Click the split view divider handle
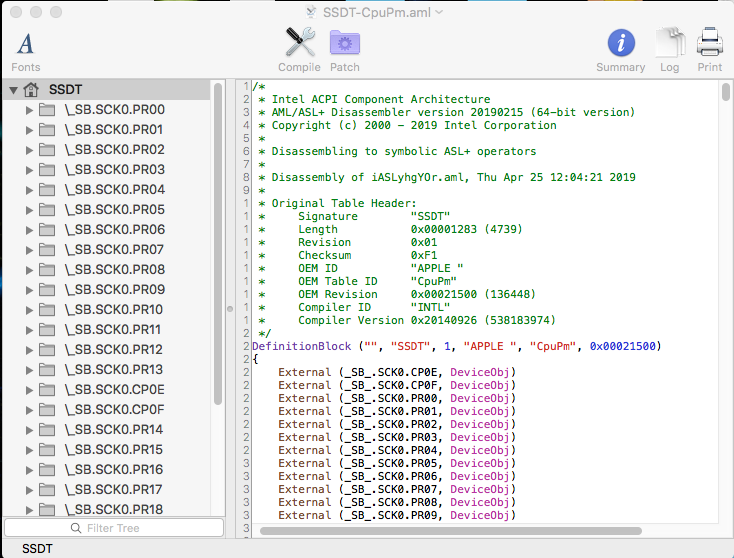Viewport: 734px width, 558px height. [230, 309]
